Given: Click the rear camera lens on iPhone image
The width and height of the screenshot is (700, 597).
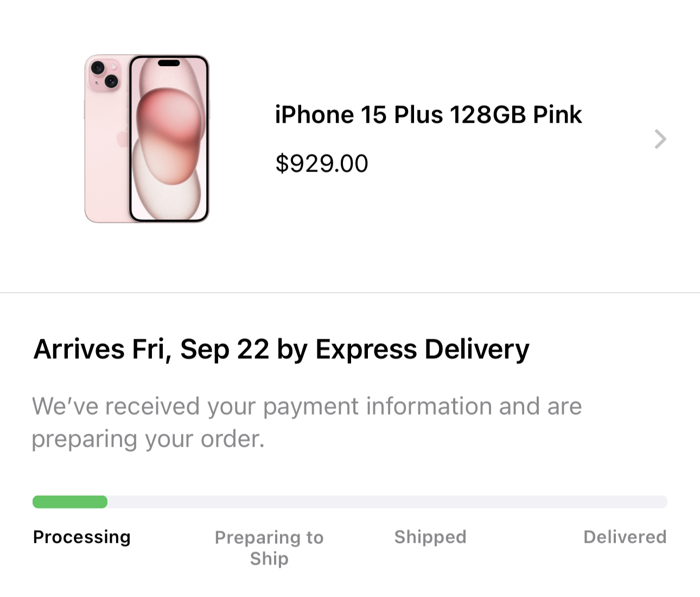Looking at the screenshot, I should click(98, 68).
